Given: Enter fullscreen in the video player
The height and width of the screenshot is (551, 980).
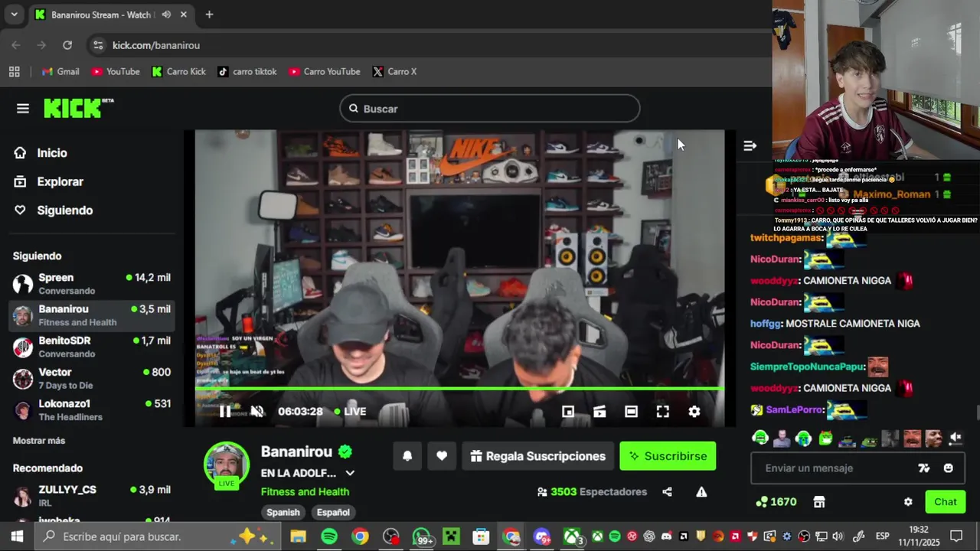Looking at the screenshot, I should pyautogui.click(x=662, y=412).
